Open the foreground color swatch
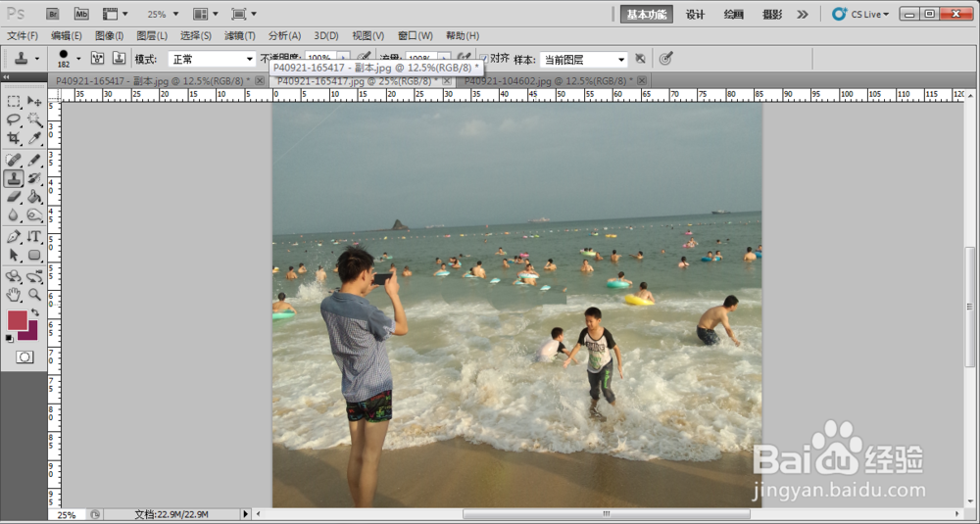 (x=17, y=319)
